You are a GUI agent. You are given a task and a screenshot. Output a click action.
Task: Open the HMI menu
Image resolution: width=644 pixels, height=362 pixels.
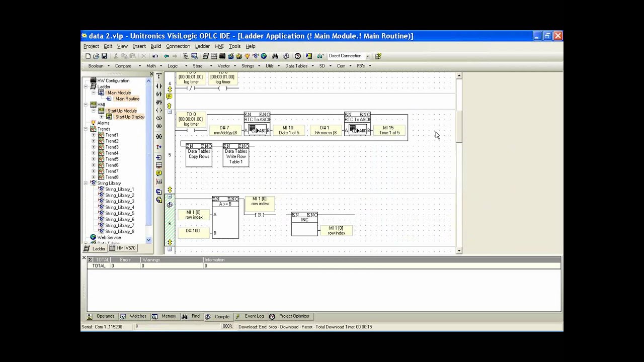pos(219,46)
